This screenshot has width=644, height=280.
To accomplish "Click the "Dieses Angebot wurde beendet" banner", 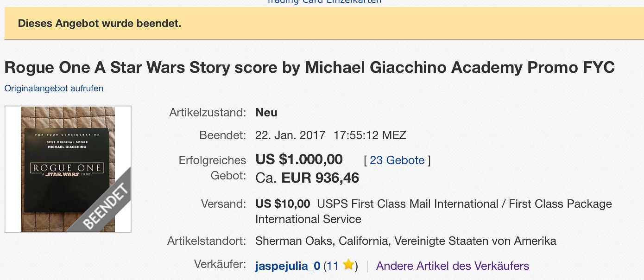I will click(100, 23).
